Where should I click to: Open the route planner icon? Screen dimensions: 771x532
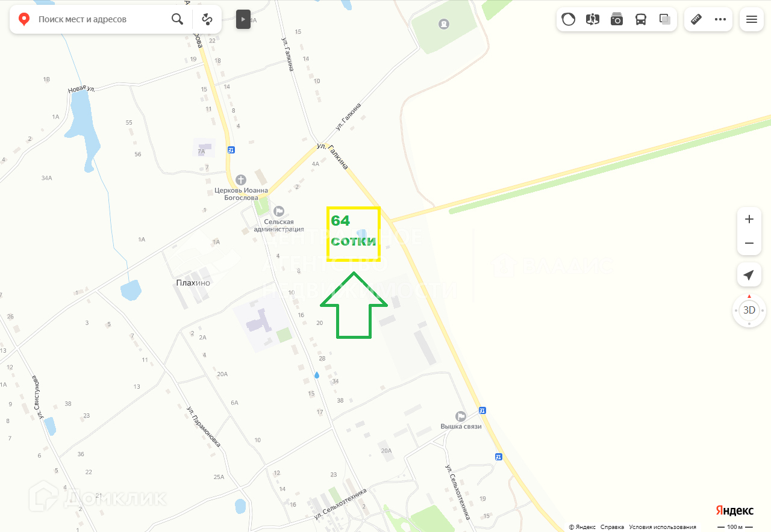(207, 19)
